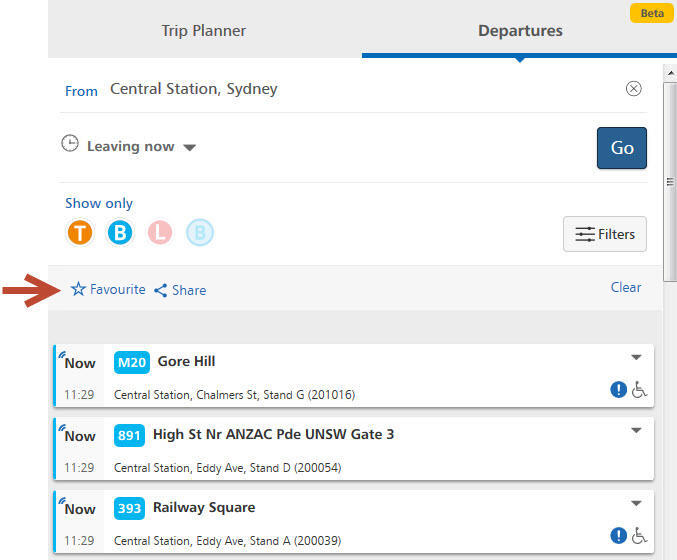Toggle the faded light-blue B mode filter
The height and width of the screenshot is (560, 677).
[x=199, y=232]
